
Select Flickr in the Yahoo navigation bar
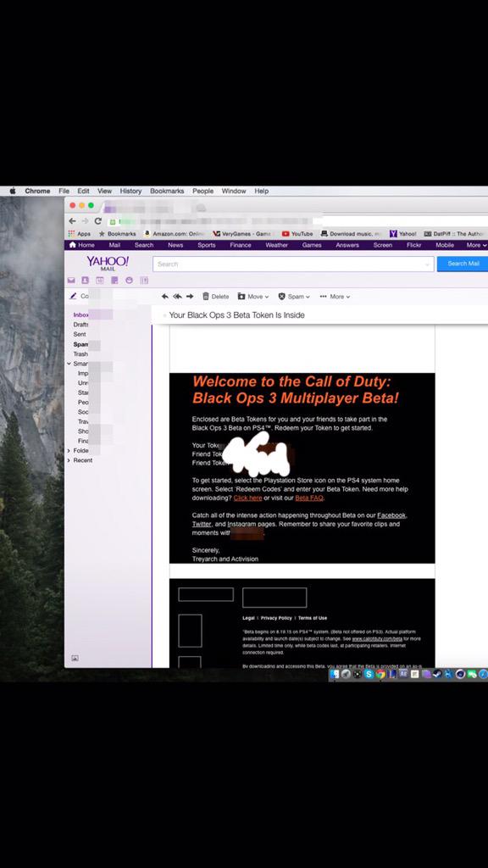[x=413, y=245]
